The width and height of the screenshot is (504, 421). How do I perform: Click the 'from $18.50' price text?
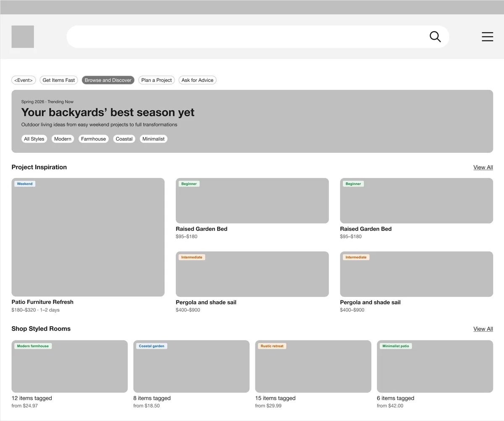pyautogui.click(x=147, y=406)
